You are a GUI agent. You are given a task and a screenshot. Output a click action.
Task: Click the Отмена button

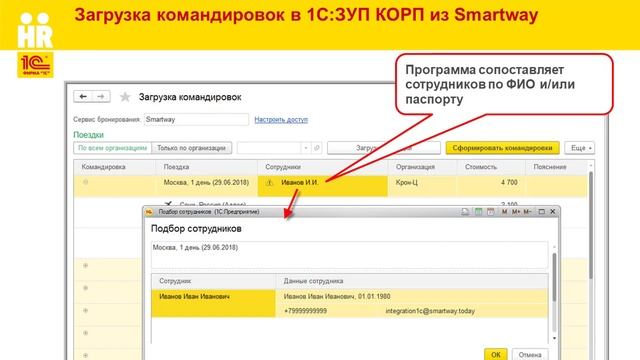[x=530, y=355]
